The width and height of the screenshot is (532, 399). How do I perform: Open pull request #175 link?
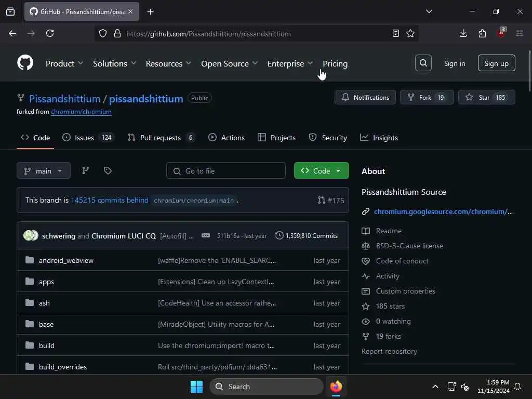[331, 200]
